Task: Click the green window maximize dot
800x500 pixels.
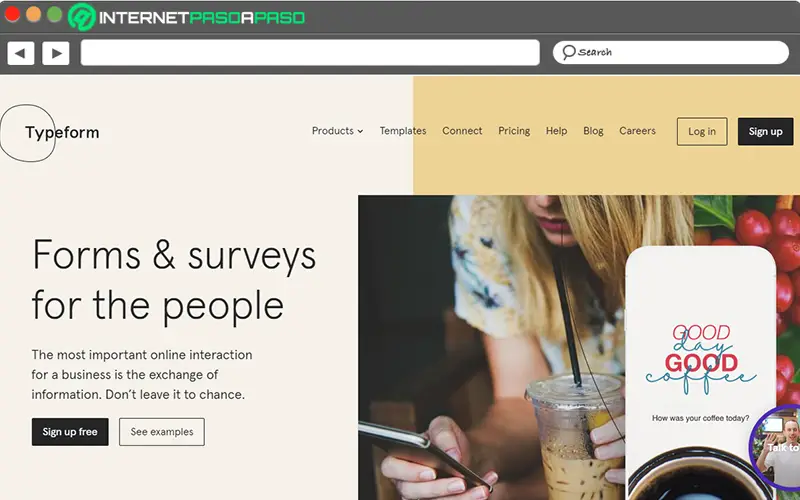Action: point(55,14)
